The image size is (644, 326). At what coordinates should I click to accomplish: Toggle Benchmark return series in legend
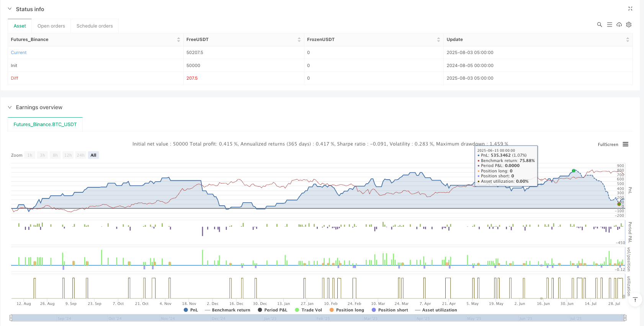pyautogui.click(x=227, y=310)
